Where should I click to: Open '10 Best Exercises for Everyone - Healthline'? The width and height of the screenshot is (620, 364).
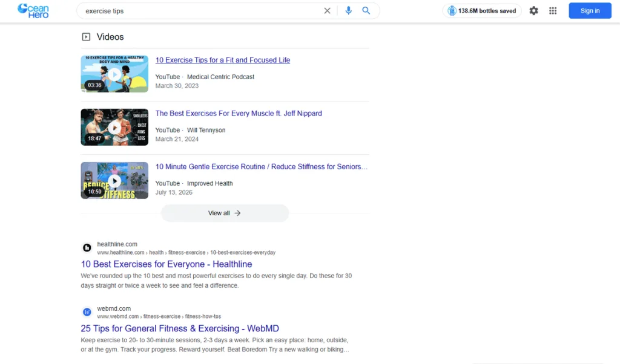(167, 264)
